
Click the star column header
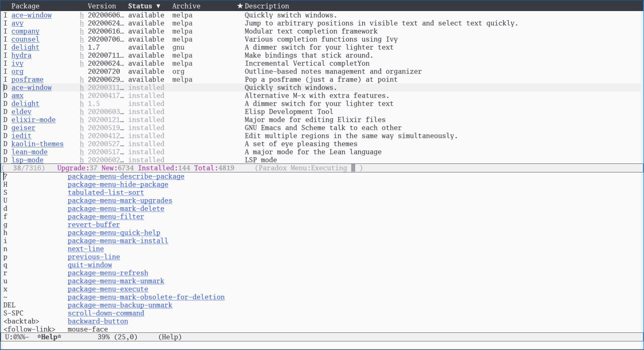(x=240, y=6)
